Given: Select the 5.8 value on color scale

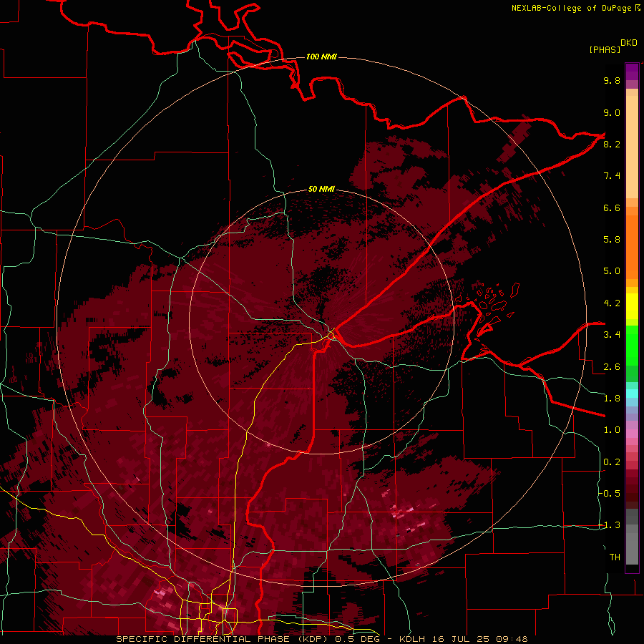Looking at the screenshot, I should pos(612,240).
